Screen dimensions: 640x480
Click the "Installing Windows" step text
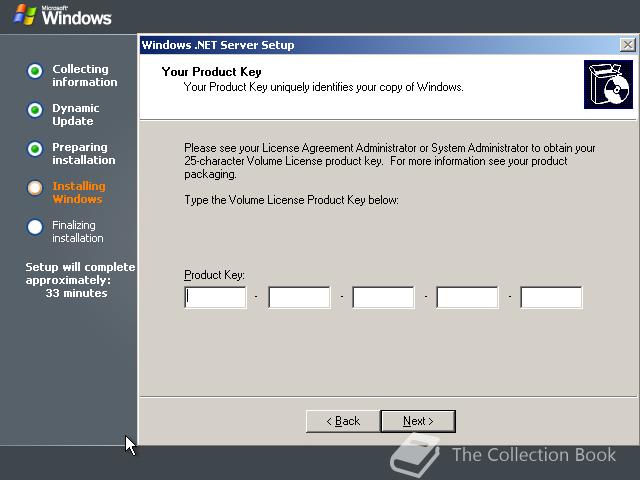[79, 192]
